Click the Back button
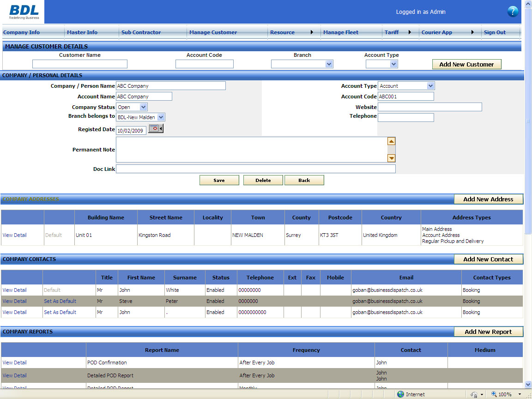 304,180
